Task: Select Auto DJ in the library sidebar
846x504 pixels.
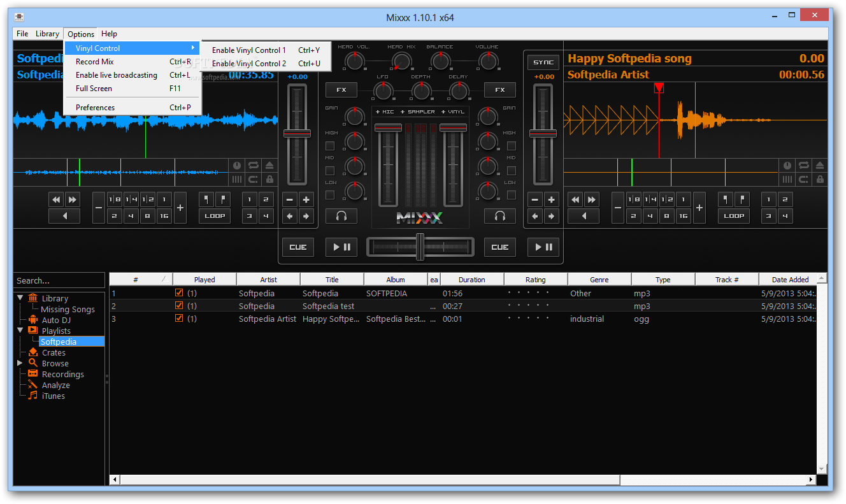Action: point(56,320)
